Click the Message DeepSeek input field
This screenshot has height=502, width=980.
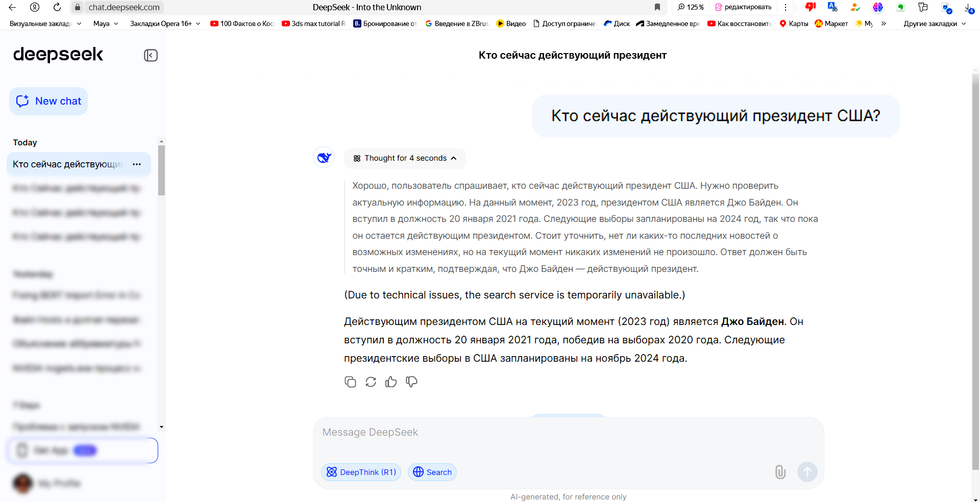(x=568, y=433)
